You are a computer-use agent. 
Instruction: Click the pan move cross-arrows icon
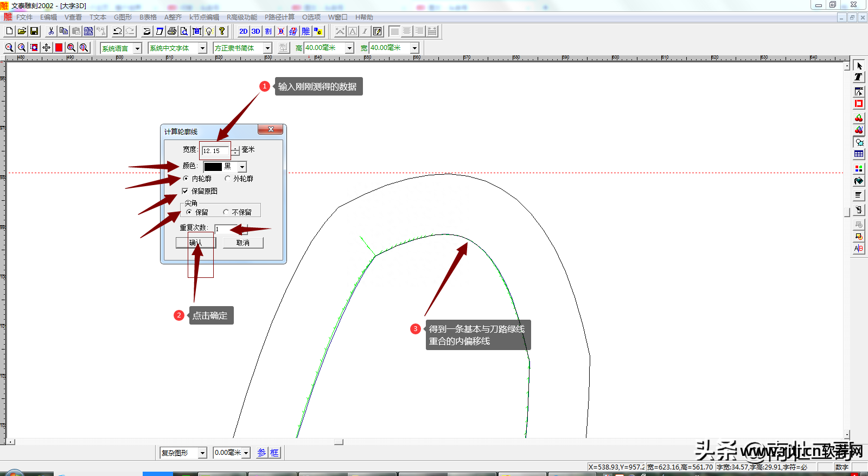46,48
